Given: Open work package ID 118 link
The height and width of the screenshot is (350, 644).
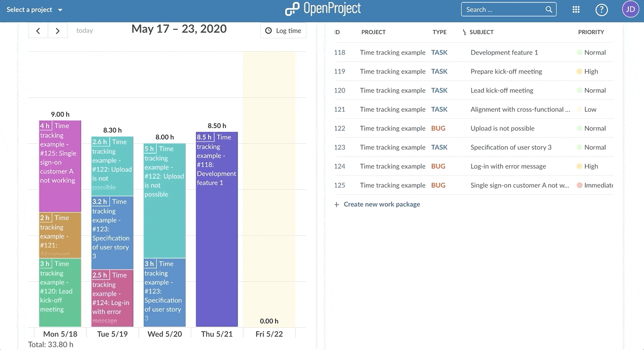Looking at the screenshot, I should point(340,53).
